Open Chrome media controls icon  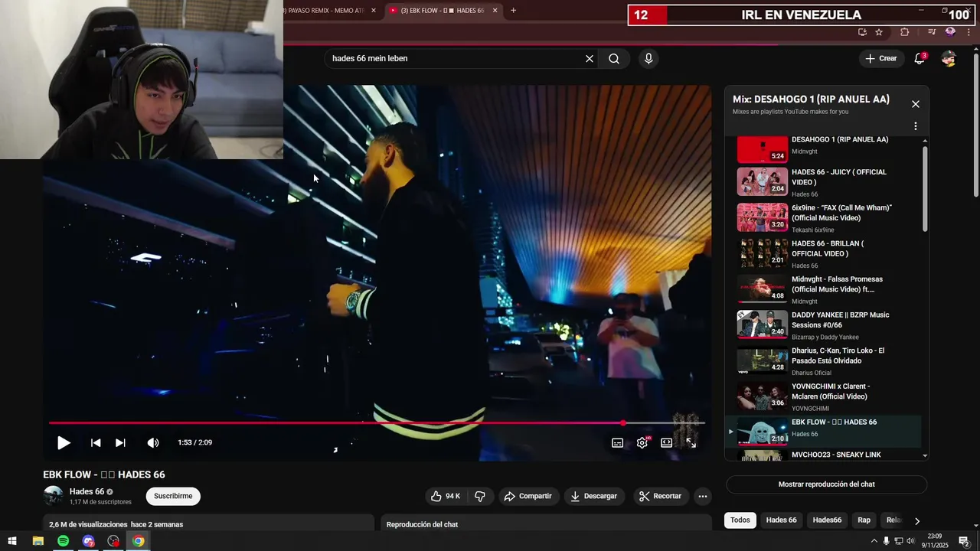click(932, 32)
